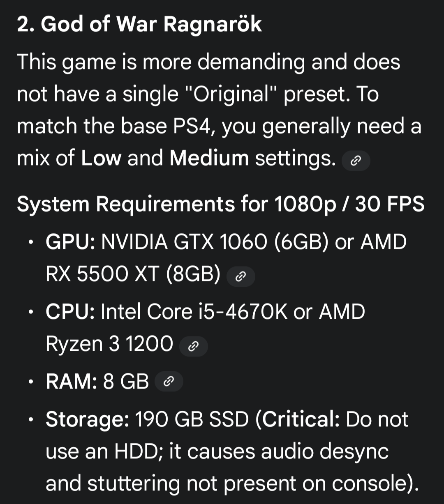
Task: Click the 'System Requirements for 1080p / 30 FPS' subheading
Action: coord(221,204)
